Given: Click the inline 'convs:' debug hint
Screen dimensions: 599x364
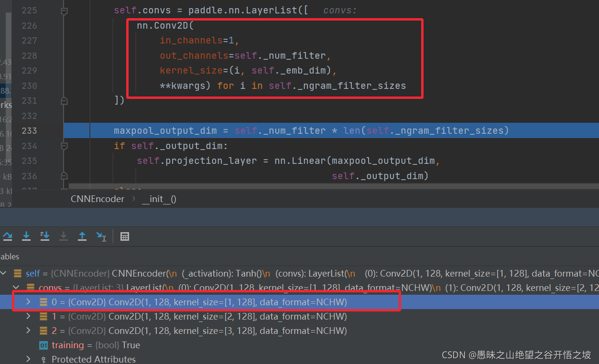Looking at the screenshot, I should pos(340,10).
